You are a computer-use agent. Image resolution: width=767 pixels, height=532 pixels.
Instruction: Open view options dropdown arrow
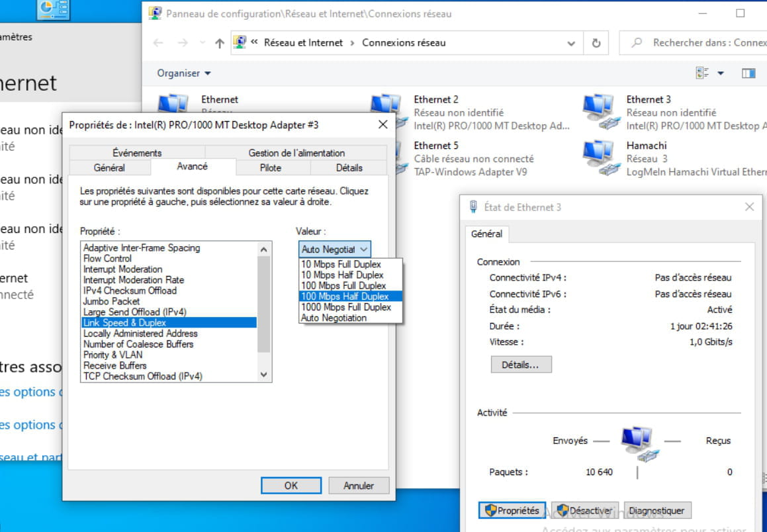[721, 73]
